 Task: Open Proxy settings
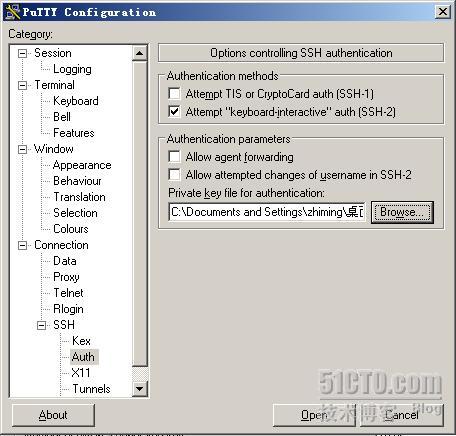tap(66, 277)
